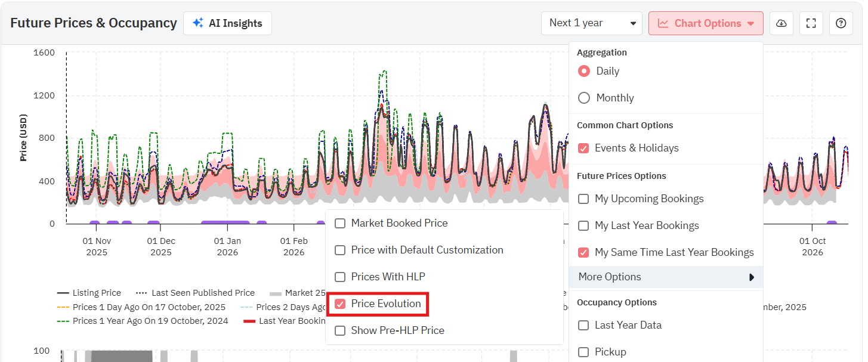
Task: Enable Market Booked Price checkbox
Action: (x=340, y=223)
